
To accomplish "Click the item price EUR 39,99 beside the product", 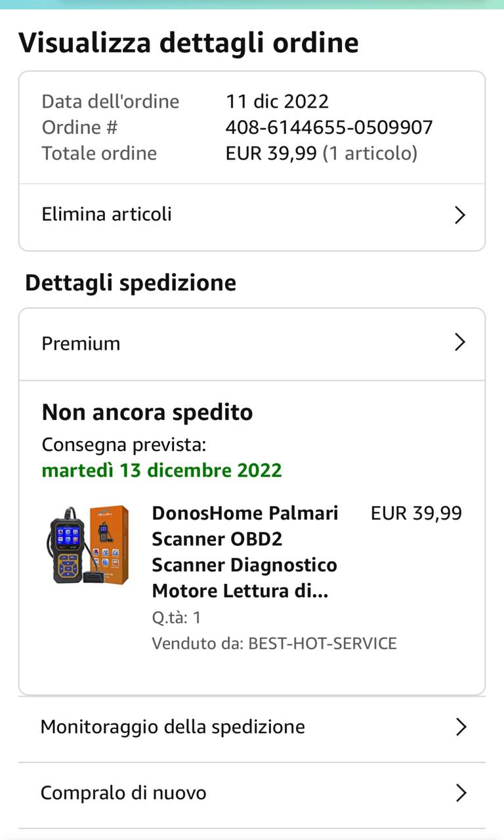I will click(416, 513).
